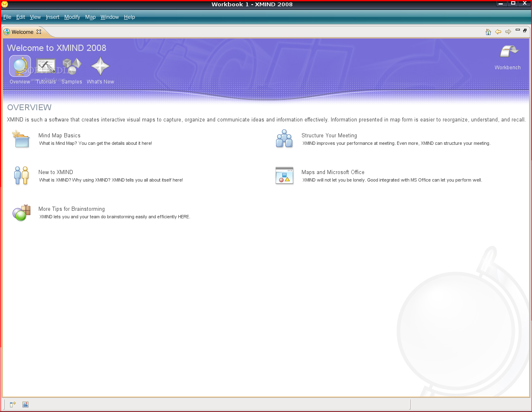532x412 pixels.
Task: Open the View menu
Action: click(x=35, y=17)
